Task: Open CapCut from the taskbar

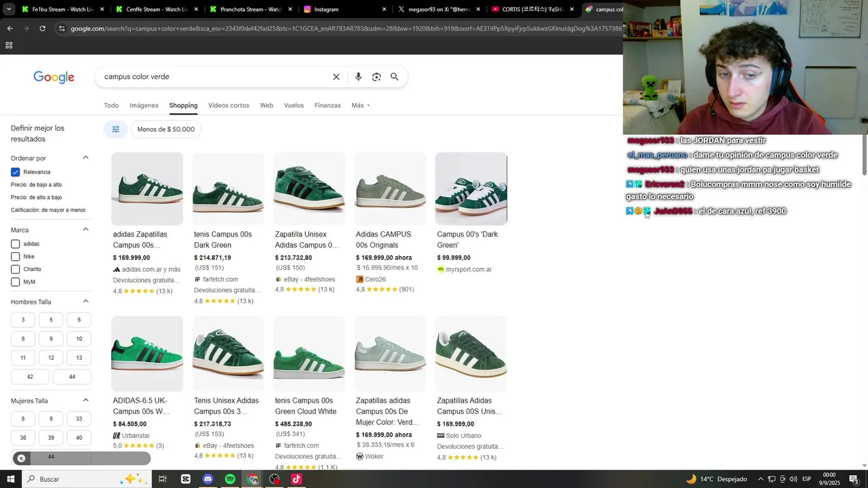Action: click(186, 479)
